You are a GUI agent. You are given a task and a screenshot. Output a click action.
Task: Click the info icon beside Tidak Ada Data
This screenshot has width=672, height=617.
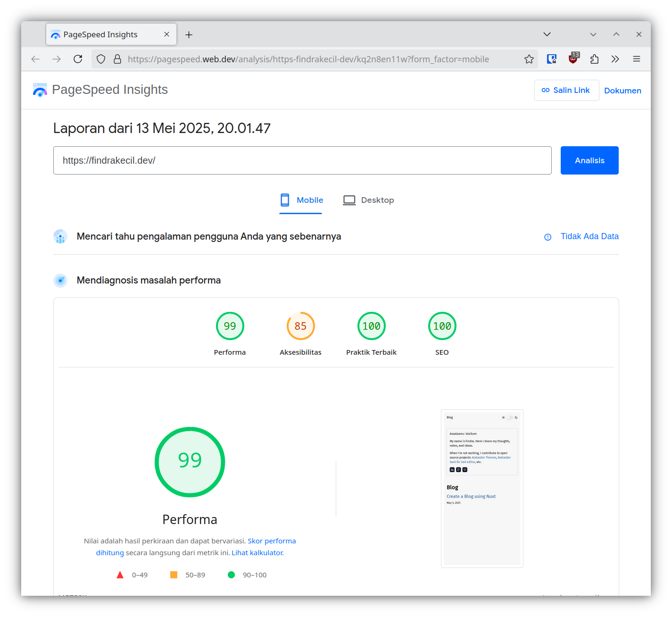tap(548, 237)
